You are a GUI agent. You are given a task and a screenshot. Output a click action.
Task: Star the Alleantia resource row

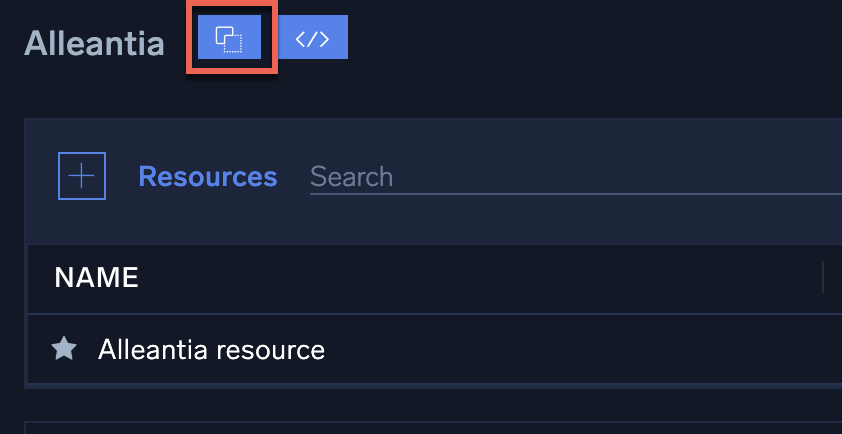point(64,349)
